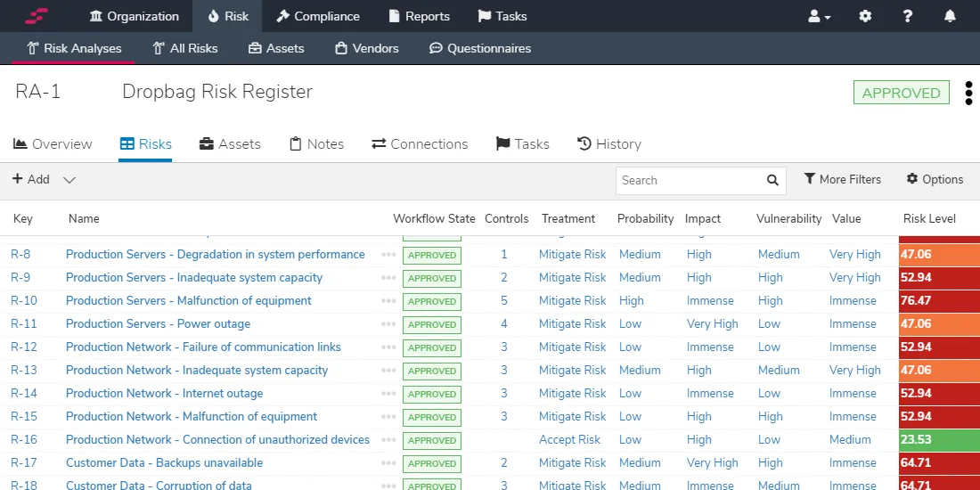This screenshot has height=490, width=980.
Task: Open the settings gear icon
Action: [865, 16]
